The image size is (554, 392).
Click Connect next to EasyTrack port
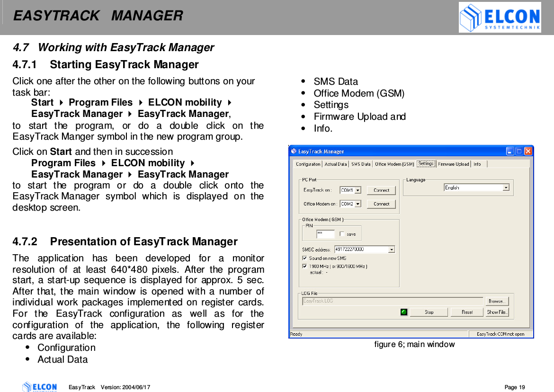381,190
